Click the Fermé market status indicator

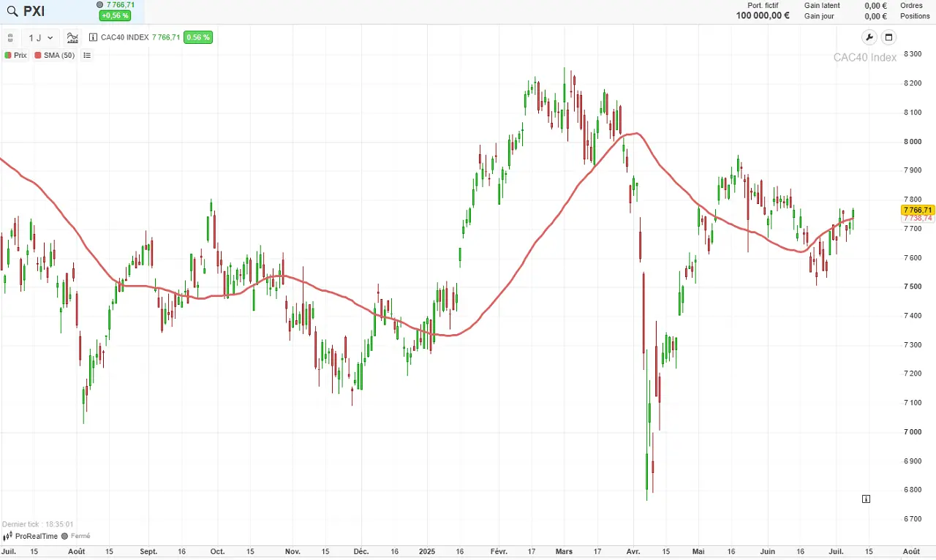click(x=75, y=536)
